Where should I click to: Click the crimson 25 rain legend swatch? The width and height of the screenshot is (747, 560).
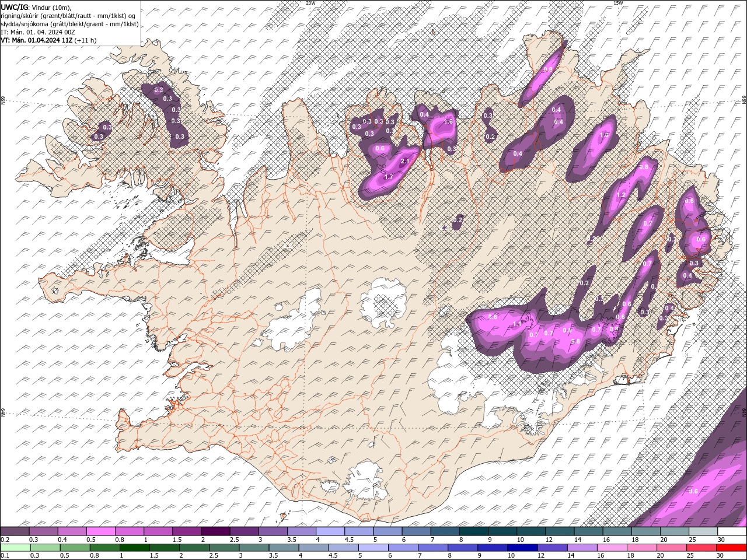point(701,548)
